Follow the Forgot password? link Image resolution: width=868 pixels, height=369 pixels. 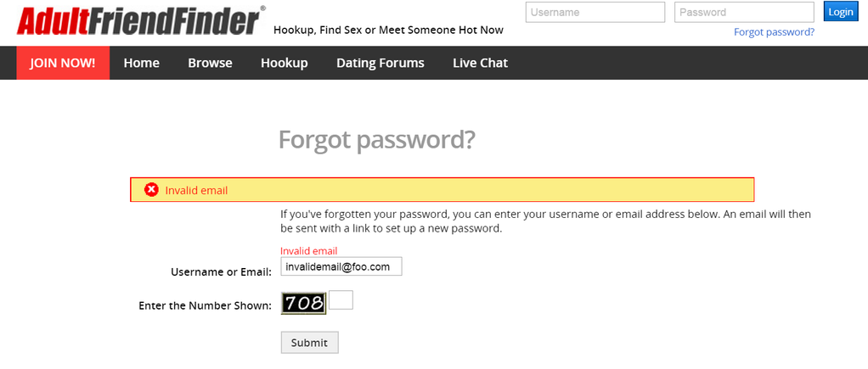click(x=774, y=32)
